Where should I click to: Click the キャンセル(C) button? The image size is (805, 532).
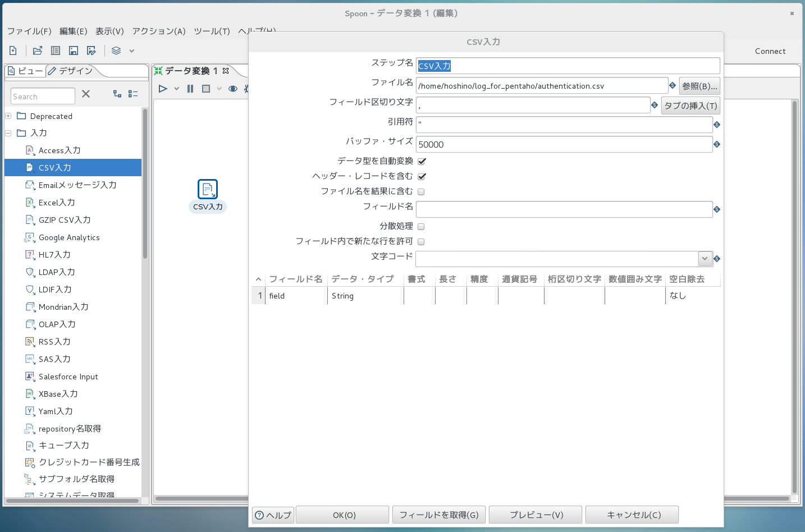click(632, 515)
